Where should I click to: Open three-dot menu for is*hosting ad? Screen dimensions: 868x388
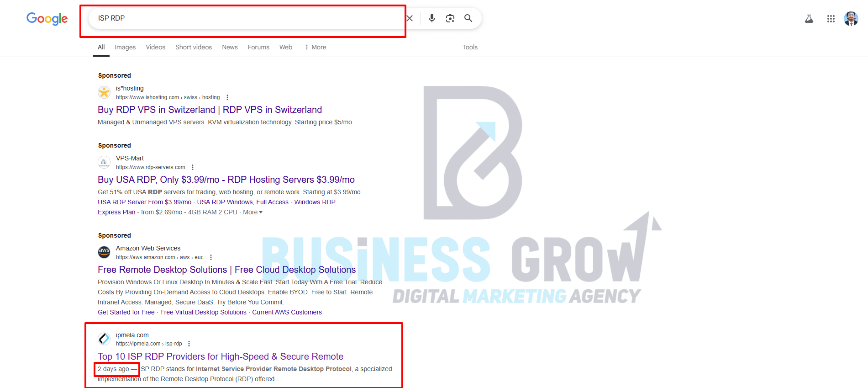tap(227, 97)
